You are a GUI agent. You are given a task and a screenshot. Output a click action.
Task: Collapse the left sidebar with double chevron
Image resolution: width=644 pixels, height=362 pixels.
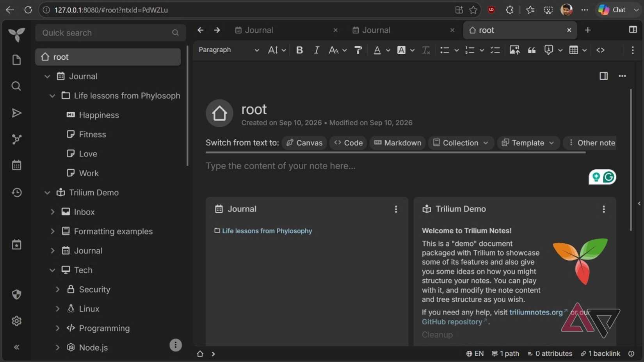click(16, 347)
